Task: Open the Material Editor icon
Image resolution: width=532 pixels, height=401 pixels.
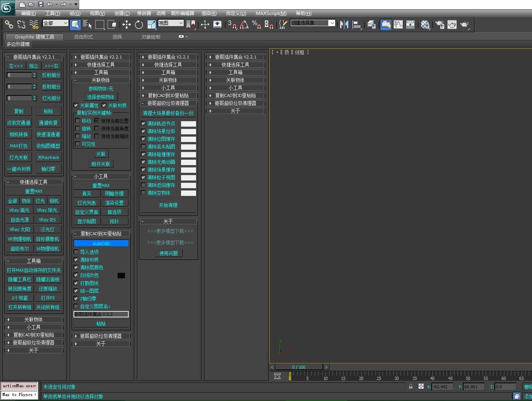Action: [x=425, y=25]
